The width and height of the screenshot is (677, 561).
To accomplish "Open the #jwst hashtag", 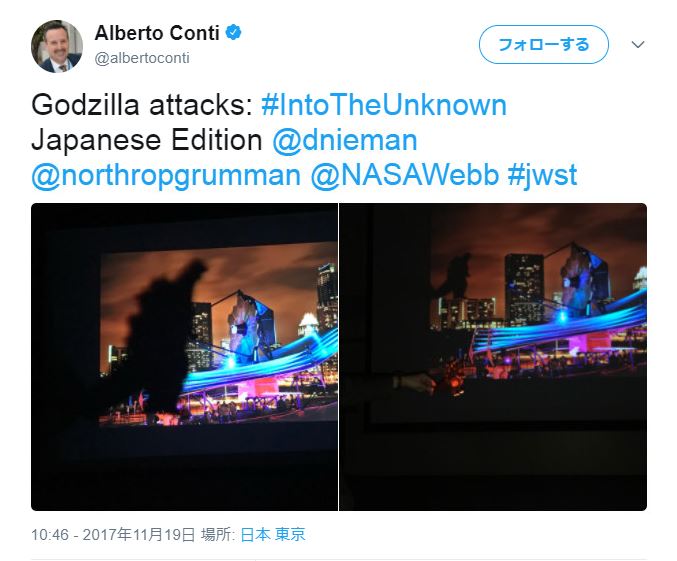I will [542, 175].
